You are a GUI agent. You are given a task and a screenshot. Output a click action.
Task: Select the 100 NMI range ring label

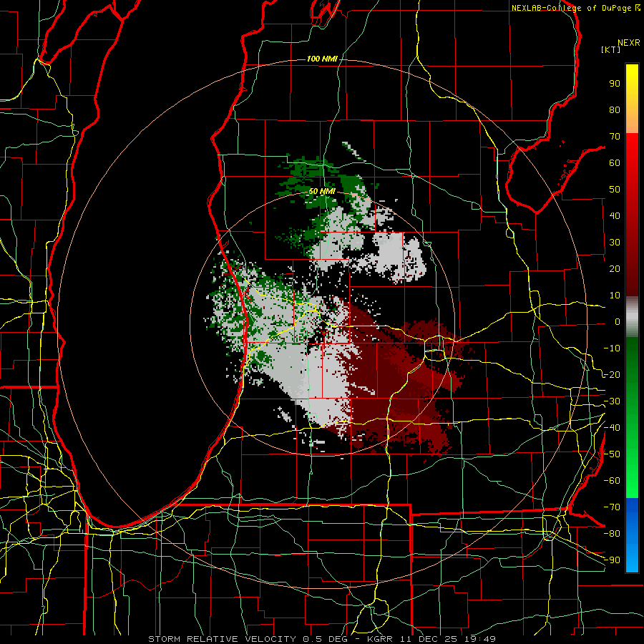click(x=321, y=59)
